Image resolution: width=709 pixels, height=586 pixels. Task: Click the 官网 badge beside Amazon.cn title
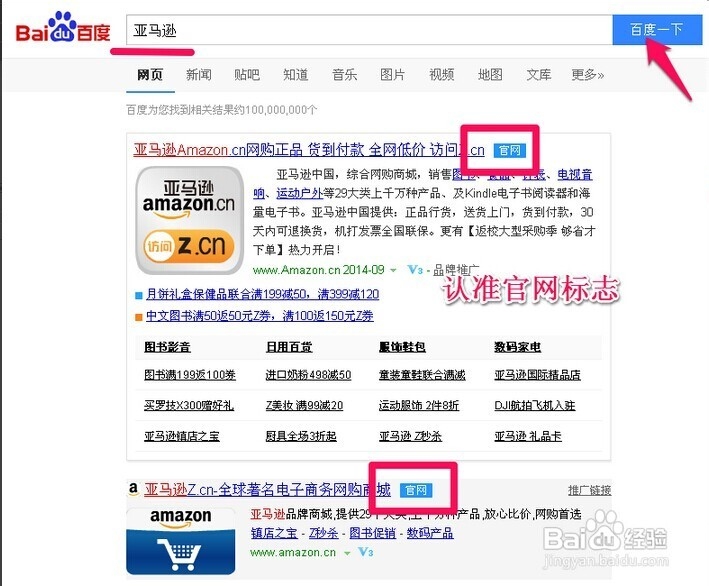pyautogui.click(x=510, y=151)
